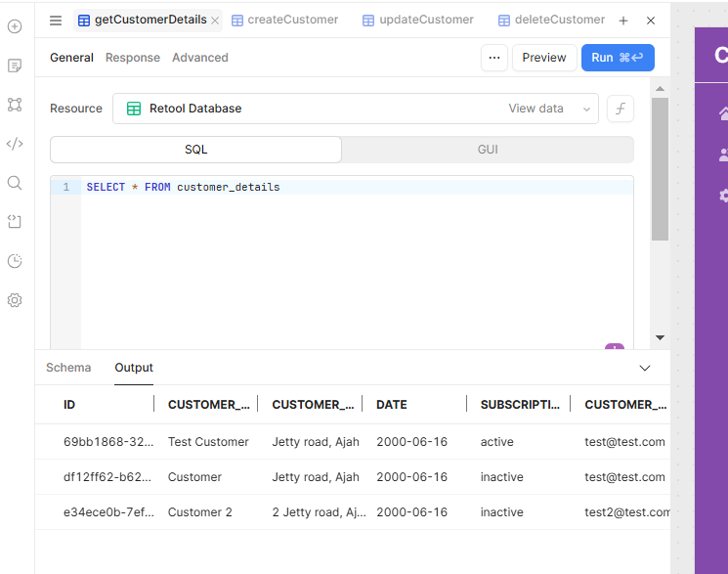The width and height of the screenshot is (728, 574).
Task: Click the e34ece0b-7ef... ID cell
Action: click(x=108, y=512)
